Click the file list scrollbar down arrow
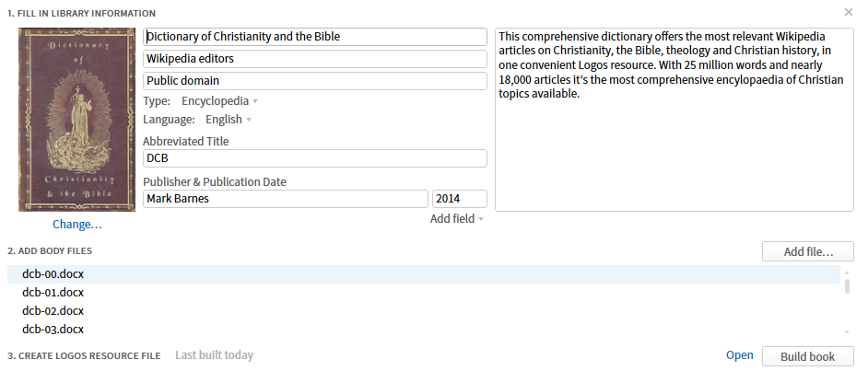Screen dimensions: 868x371 (847, 331)
